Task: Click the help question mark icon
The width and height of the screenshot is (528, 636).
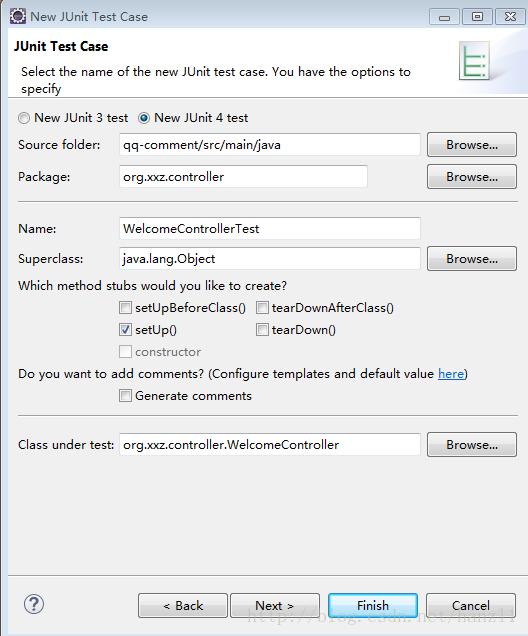Action: point(34,604)
